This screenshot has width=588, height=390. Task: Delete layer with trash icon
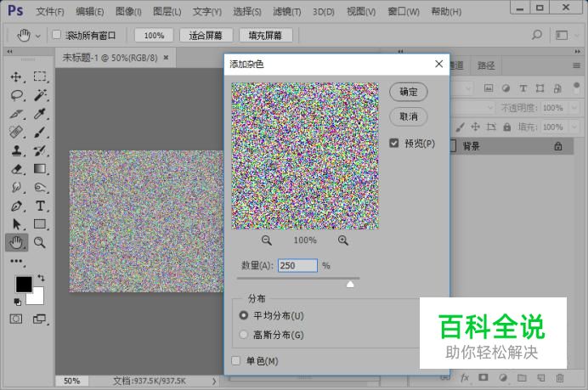point(559,377)
